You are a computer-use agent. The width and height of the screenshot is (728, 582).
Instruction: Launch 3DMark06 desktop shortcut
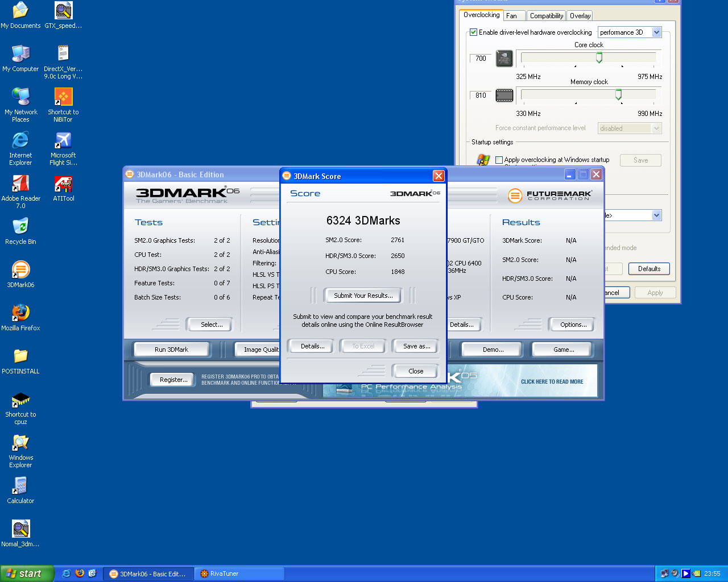click(20, 275)
